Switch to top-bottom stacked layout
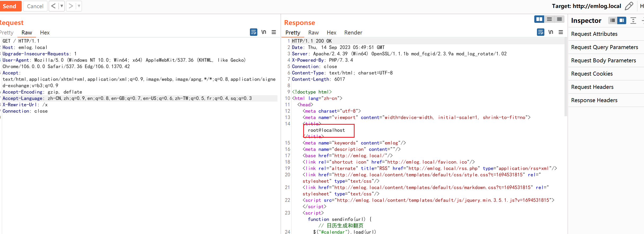This screenshot has height=234, width=644. pyautogui.click(x=549, y=19)
